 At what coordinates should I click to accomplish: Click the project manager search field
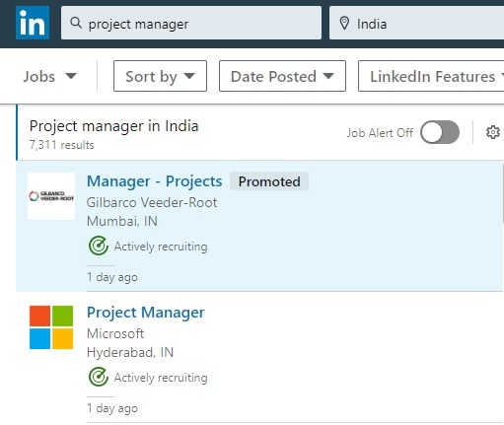coord(191,23)
